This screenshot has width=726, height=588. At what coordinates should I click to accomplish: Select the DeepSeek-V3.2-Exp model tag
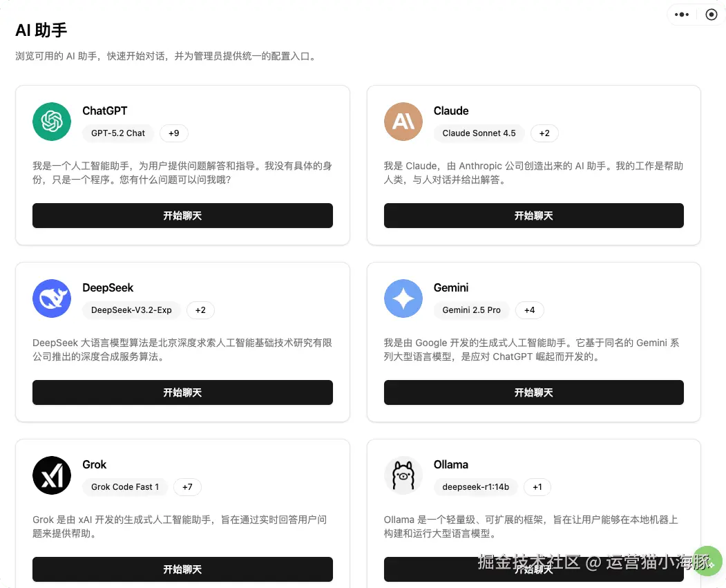click(131, 310)
